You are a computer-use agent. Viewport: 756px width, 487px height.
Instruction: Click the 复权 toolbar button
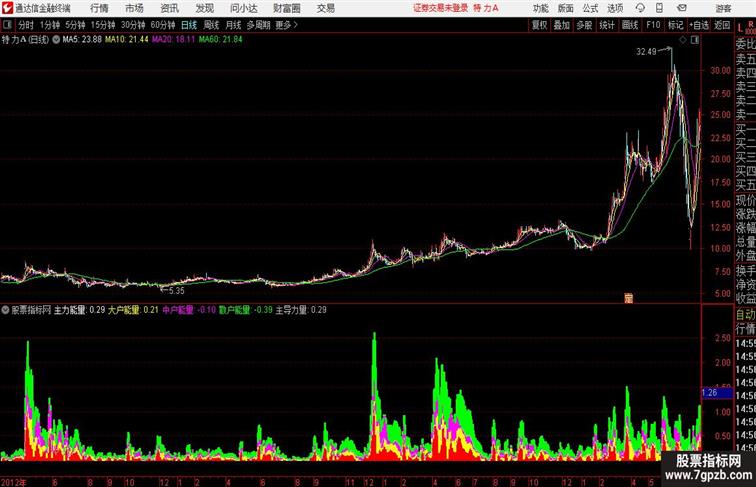[x=539, y=25]
